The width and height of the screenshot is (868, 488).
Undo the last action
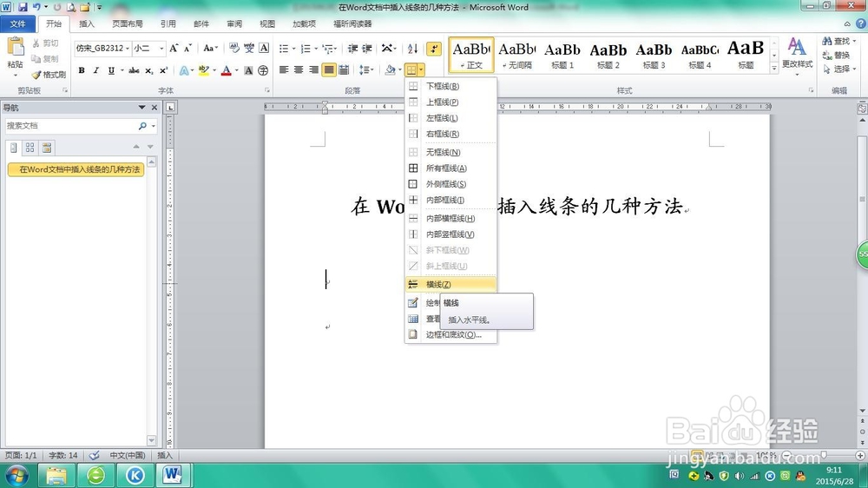[x=36, y=7]
